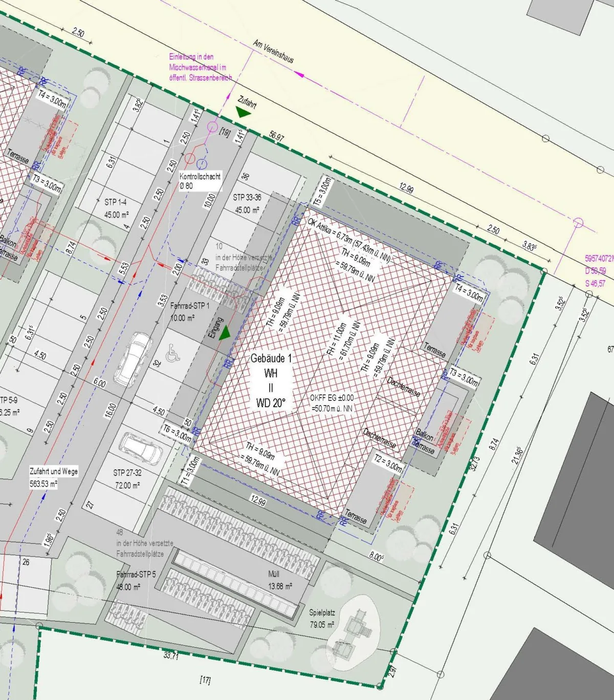Click parking space number 32

(158, 363)
